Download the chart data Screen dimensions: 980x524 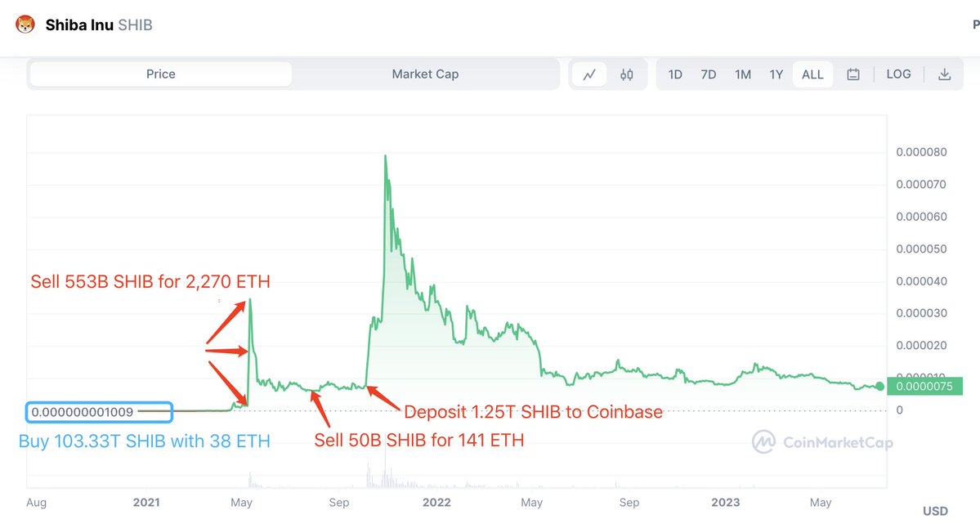pos(944,74)
